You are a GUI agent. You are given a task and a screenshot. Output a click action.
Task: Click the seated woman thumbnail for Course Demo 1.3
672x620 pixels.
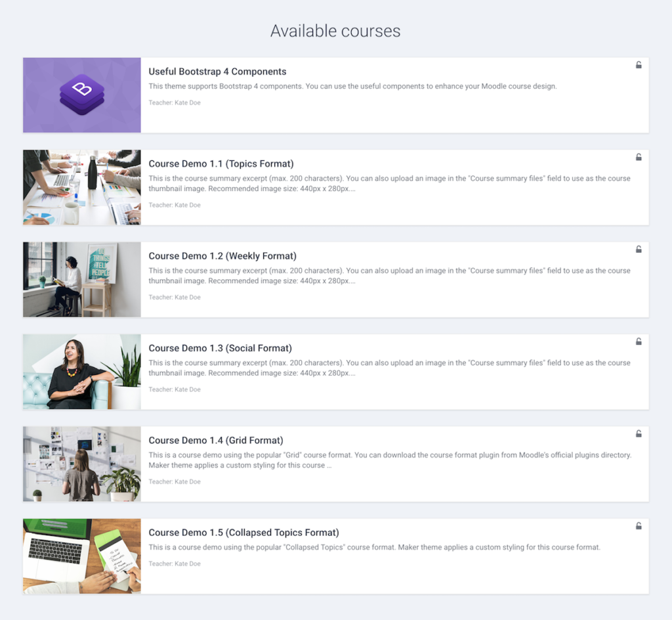click(x=81, y=371)
